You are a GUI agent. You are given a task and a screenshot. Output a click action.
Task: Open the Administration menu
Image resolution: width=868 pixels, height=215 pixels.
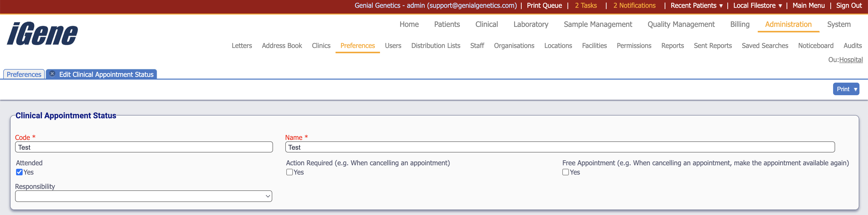tap(788, 24)
